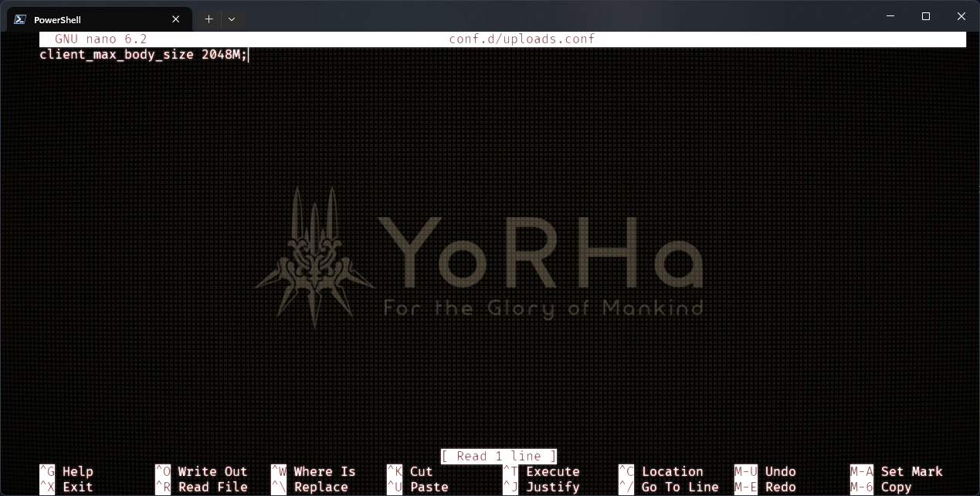The image size is (980, 496).
Task: Click the ^G Help shortcut
Action: coord(66,471)
